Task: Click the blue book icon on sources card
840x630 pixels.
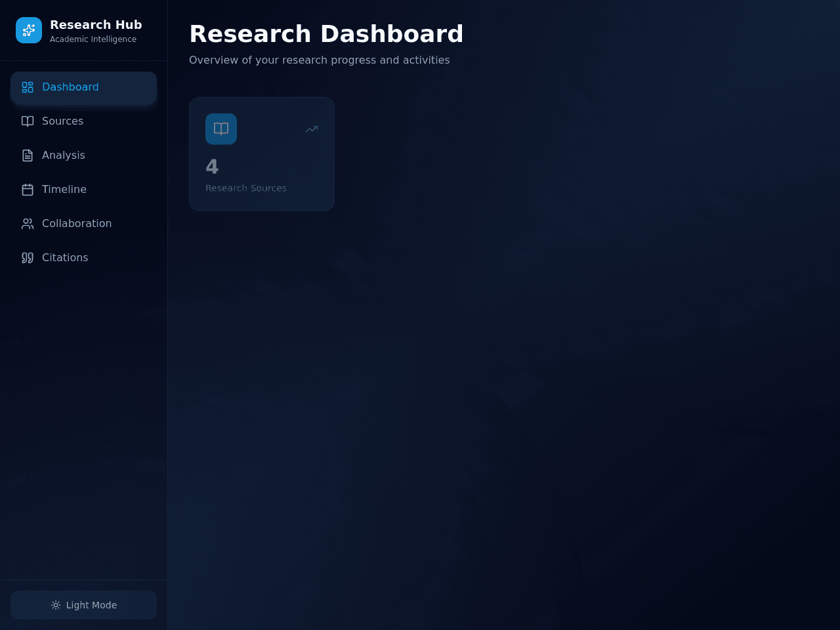Action: [x=221, y=129]
